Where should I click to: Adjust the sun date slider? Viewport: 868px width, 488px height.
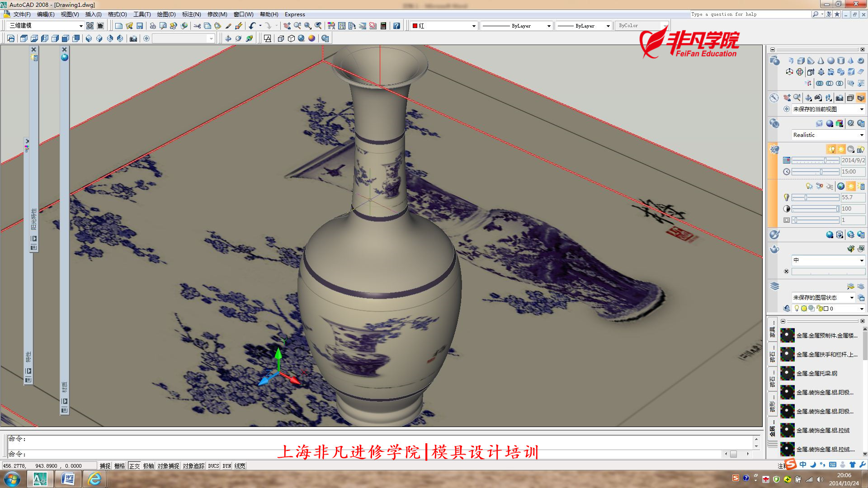[x=816, y=160]
